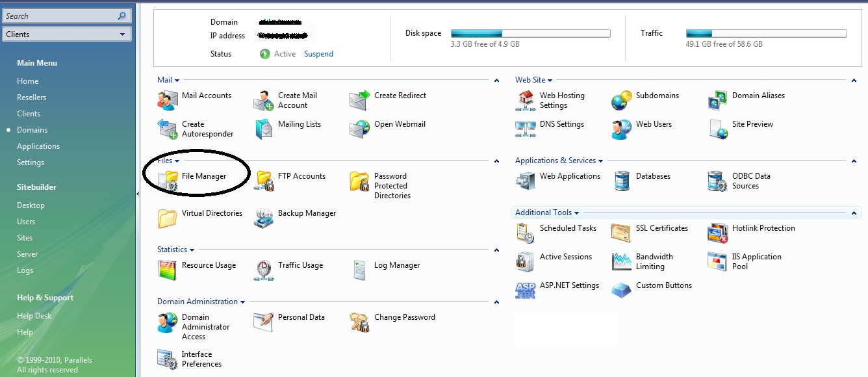Open the ASP.NET Settings icon
Image resolution: width=868 pixels, height=377 pixels.
[526, 290]
